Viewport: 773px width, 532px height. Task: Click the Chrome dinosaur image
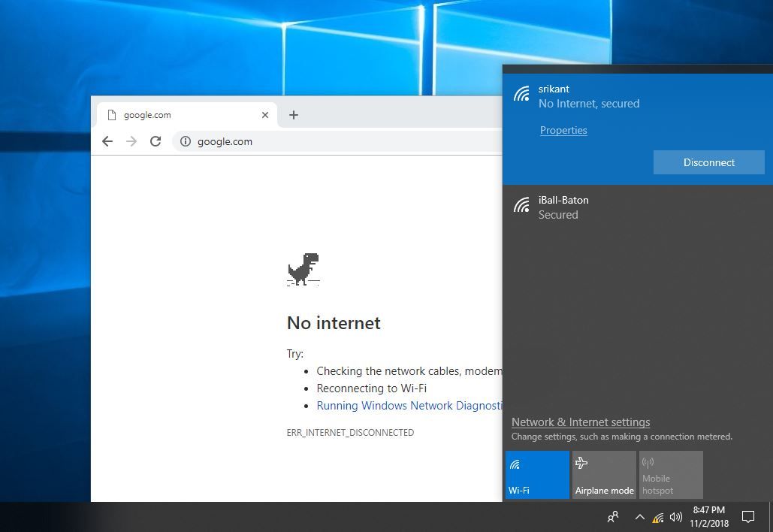click(x=303, y=270)
